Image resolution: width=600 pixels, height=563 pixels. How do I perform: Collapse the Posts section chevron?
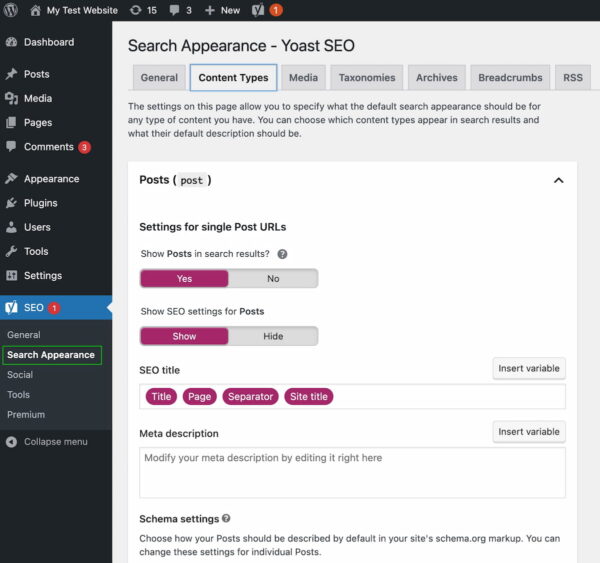tap(558, 181)
